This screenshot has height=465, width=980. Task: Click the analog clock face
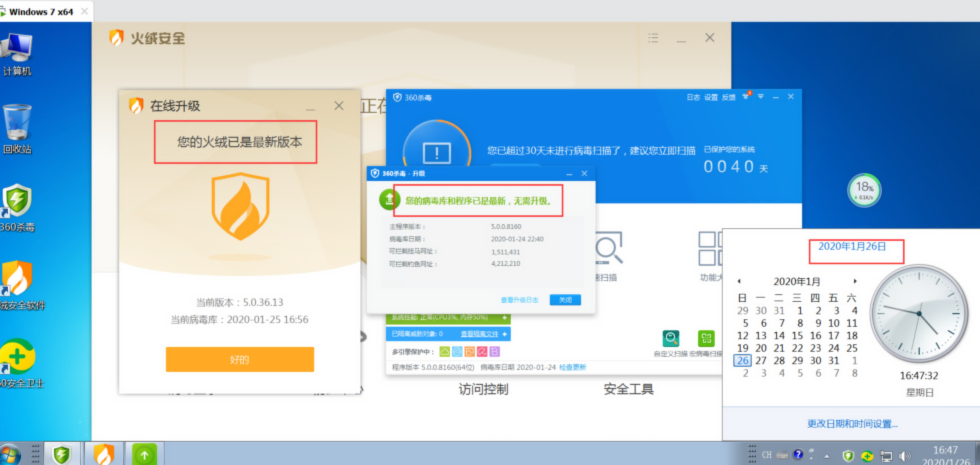[x=919, y=314]
